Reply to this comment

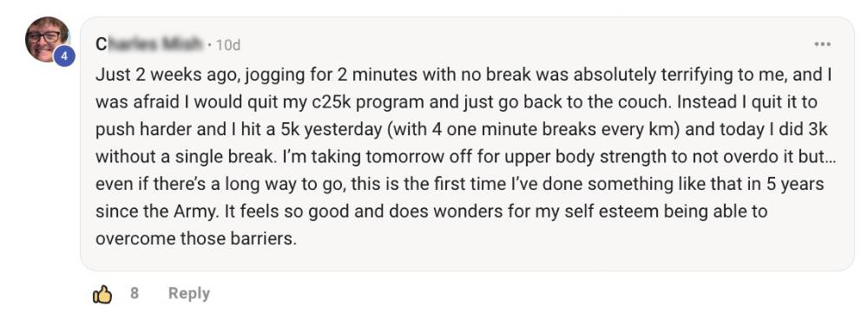[188, 293]
